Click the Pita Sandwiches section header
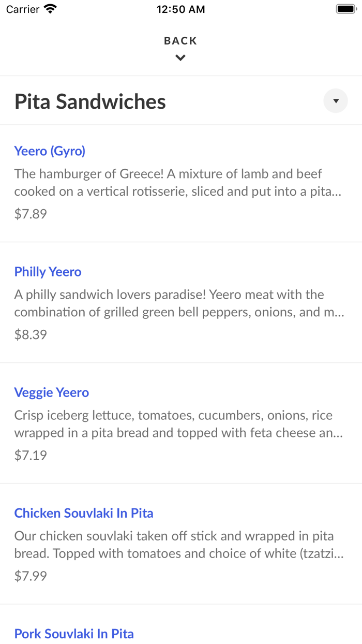 [89, 101]
